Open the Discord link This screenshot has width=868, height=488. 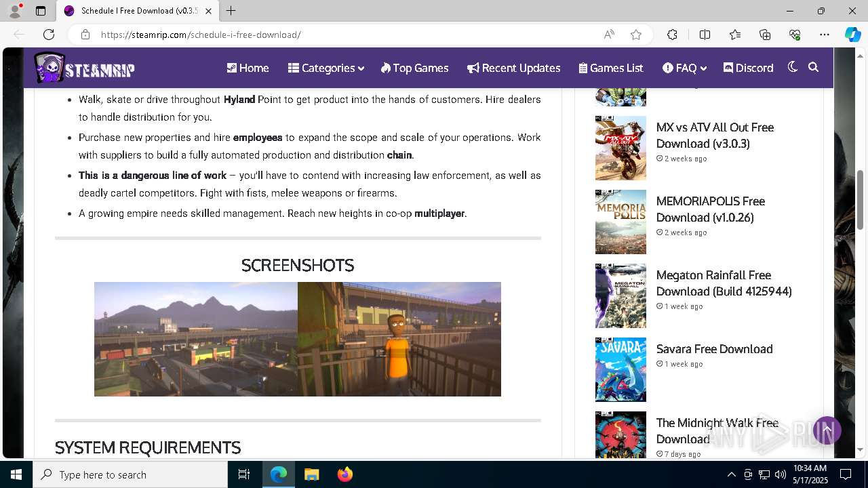click(x=748, y=68)
